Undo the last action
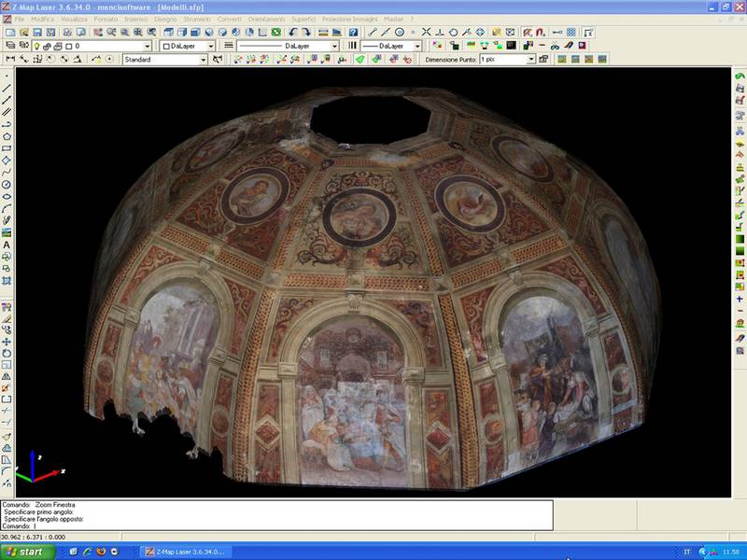 (292, 33)
